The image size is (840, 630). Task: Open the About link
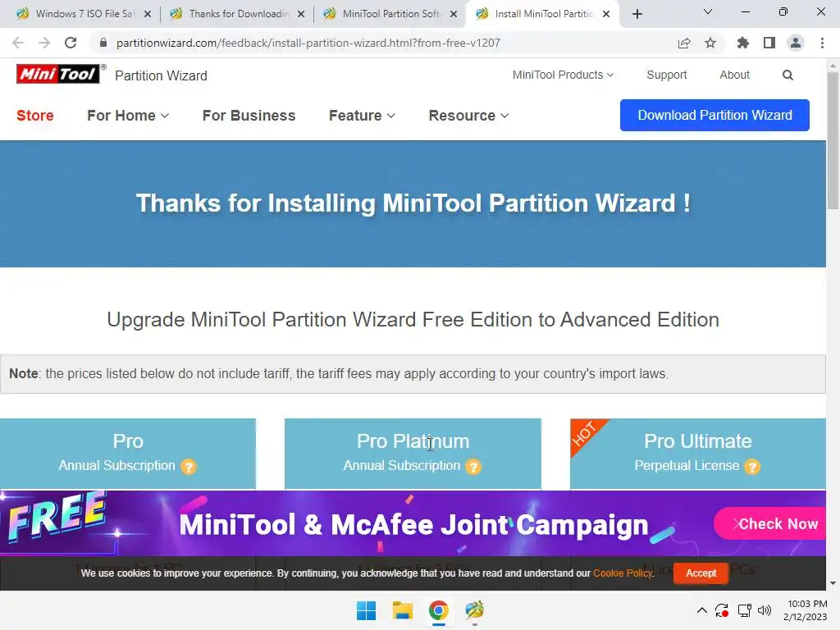[x=734, y=75]
